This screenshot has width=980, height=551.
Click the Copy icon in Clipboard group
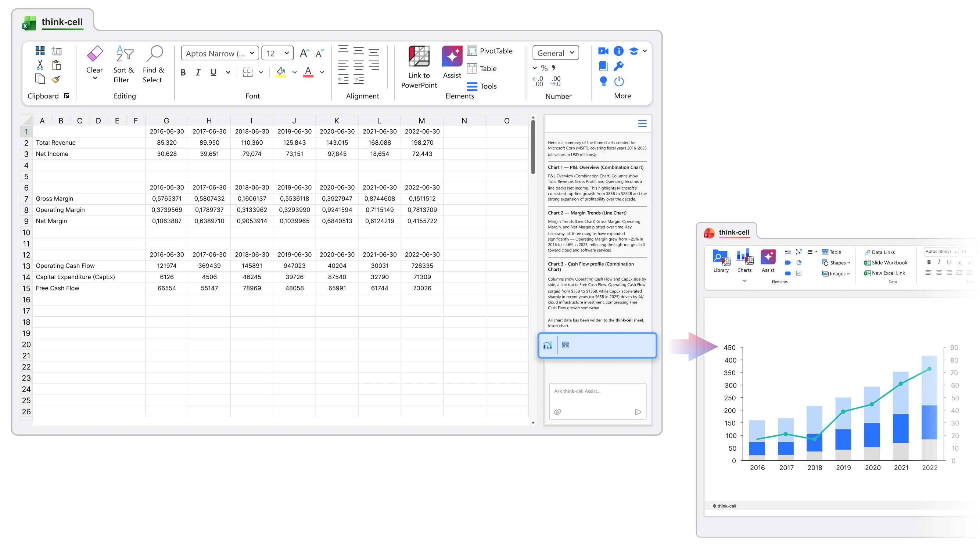[x=40, y=79]
